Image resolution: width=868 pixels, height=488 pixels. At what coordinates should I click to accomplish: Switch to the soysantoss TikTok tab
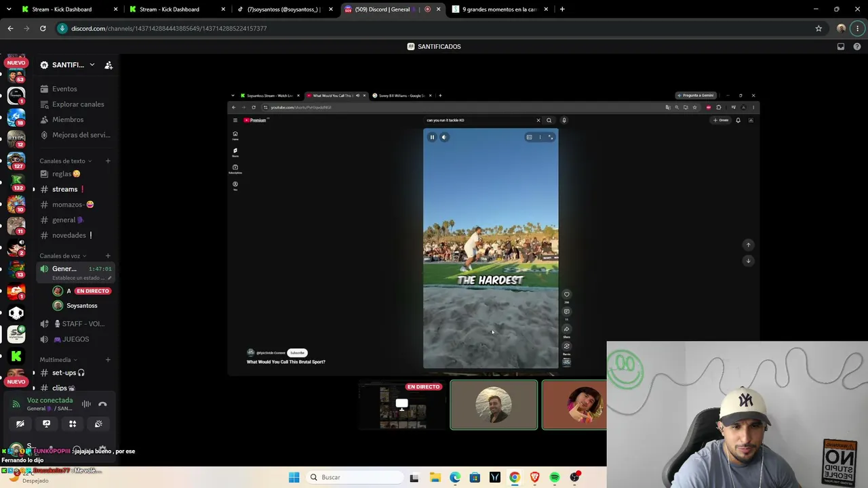click(x=283, y=9)
